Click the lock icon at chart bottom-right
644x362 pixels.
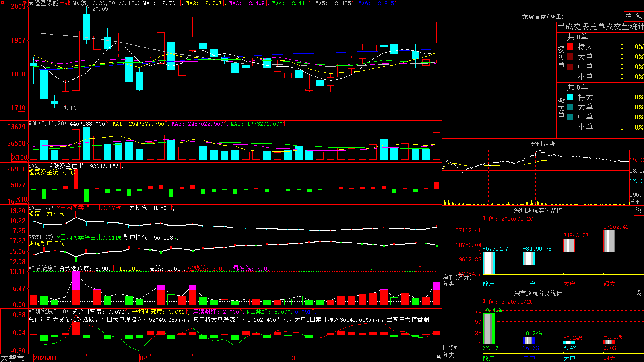(x=439, y=357)
